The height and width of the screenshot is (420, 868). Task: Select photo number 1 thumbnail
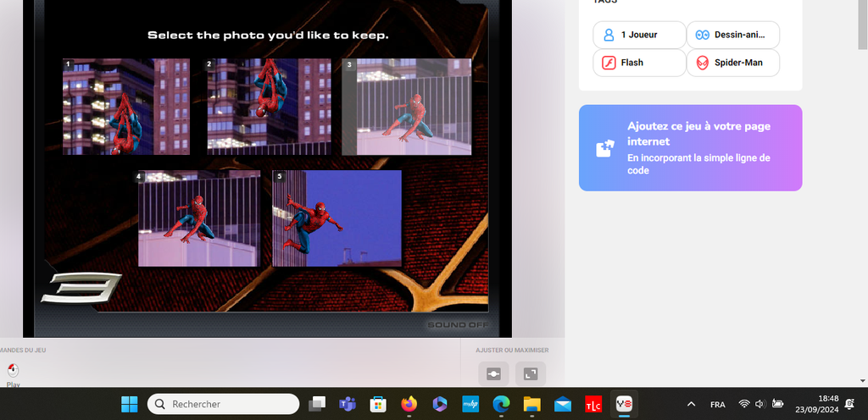pyautogui.click(x=125, y=107)
